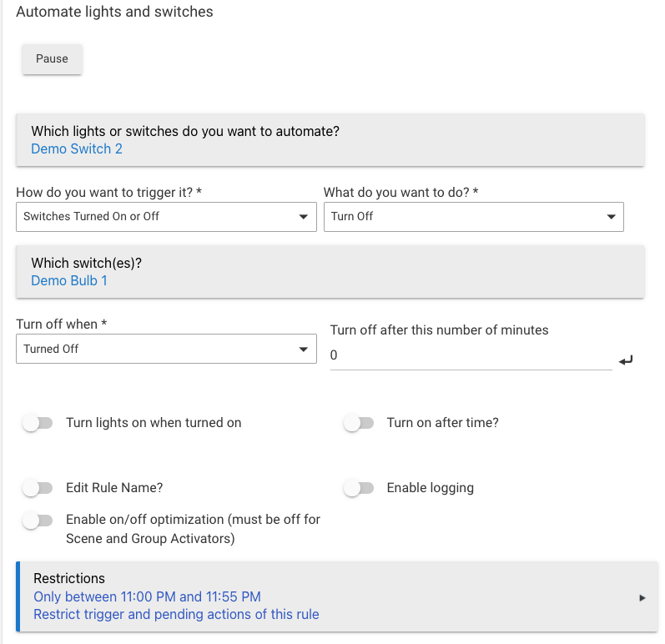Screen dimensions: 665x644
Task: Click the minutes number input field
Action: (471, 355)
